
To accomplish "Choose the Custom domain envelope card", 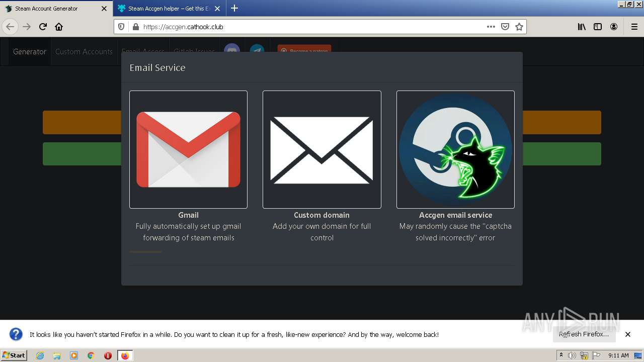I will click(x=322, y=149).
